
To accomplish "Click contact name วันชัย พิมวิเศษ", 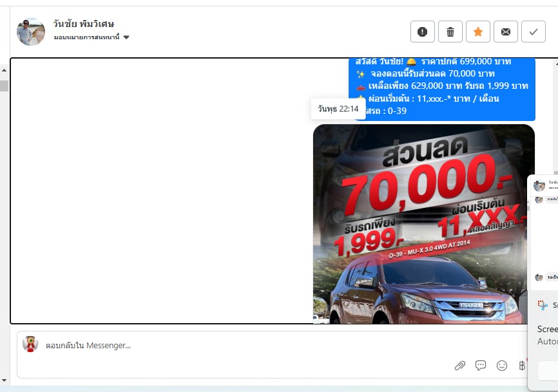I will tap(84, 24).
